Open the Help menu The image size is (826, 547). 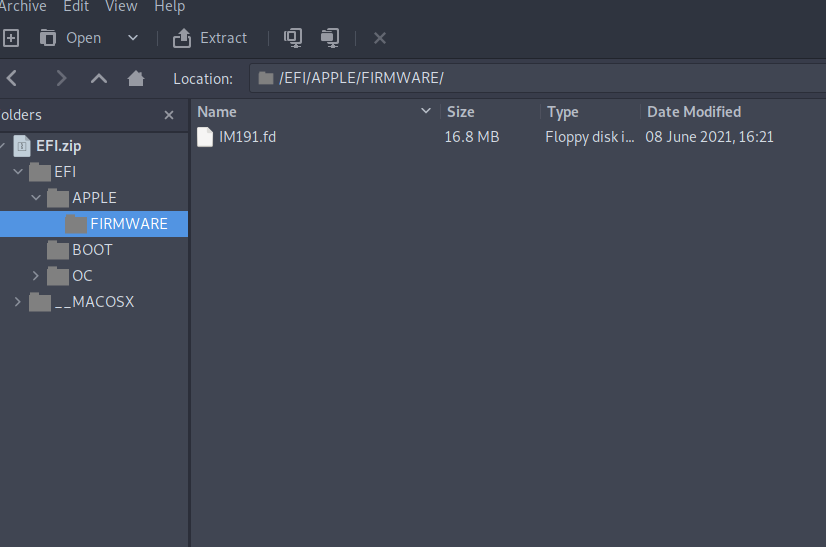(x=170, y=6)
